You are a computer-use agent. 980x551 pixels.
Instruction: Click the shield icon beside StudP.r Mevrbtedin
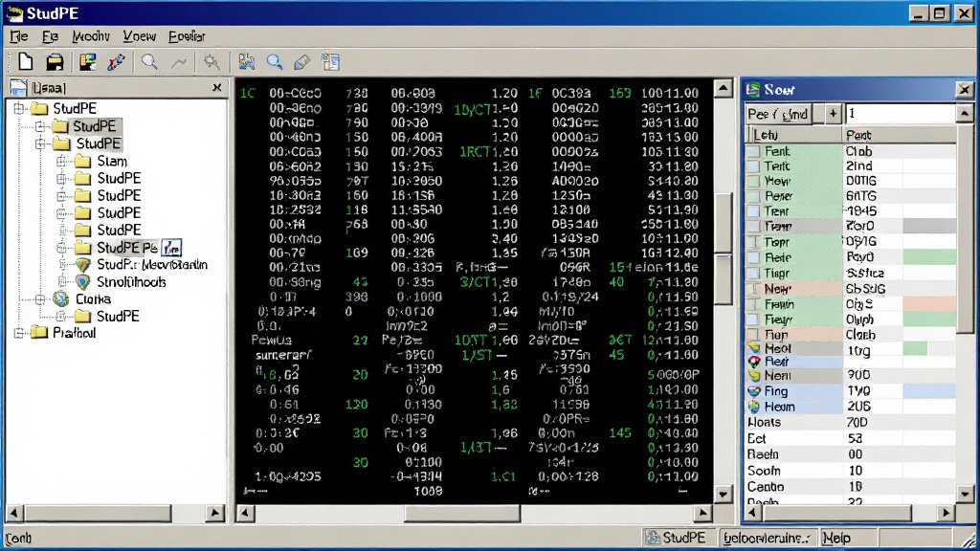click(82, 265)
